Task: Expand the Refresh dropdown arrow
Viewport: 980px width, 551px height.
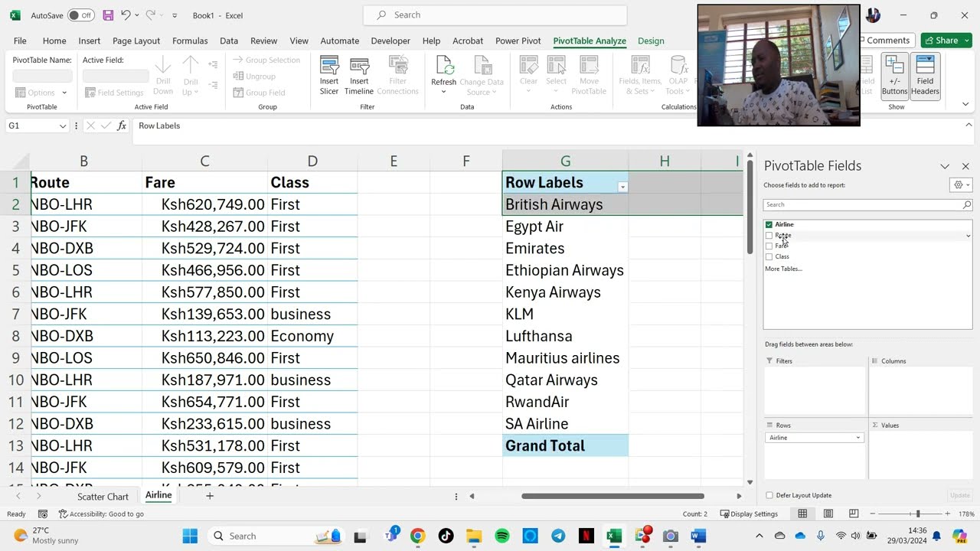Action: coord(443,92)
